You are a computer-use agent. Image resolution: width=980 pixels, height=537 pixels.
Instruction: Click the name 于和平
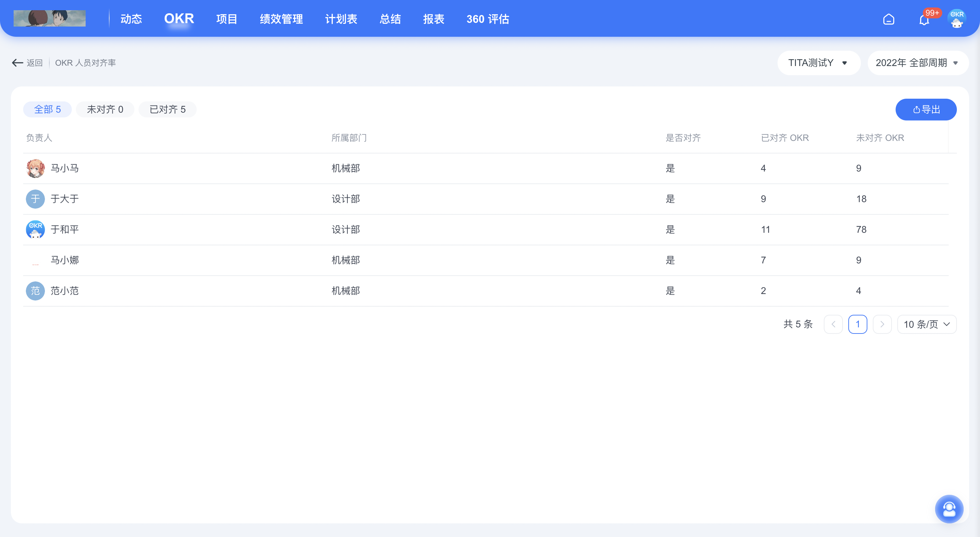pos(65,229)
